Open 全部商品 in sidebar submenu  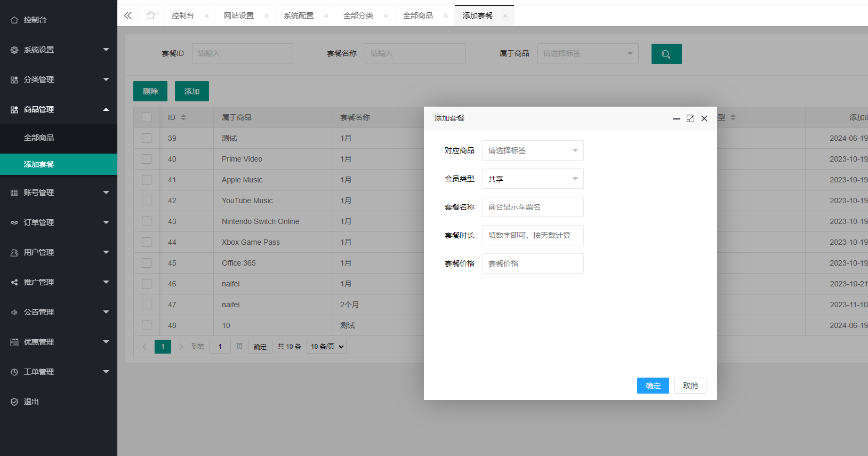pyautogui.click(x=59, y=138)
